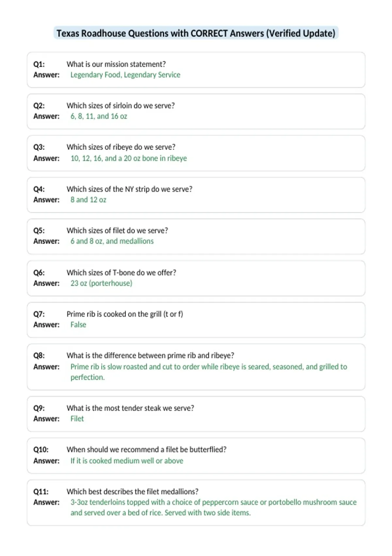Click answer 'If it is cooked medium well or above'
This screenshot has width=392, height=556.
pos(127,461)
